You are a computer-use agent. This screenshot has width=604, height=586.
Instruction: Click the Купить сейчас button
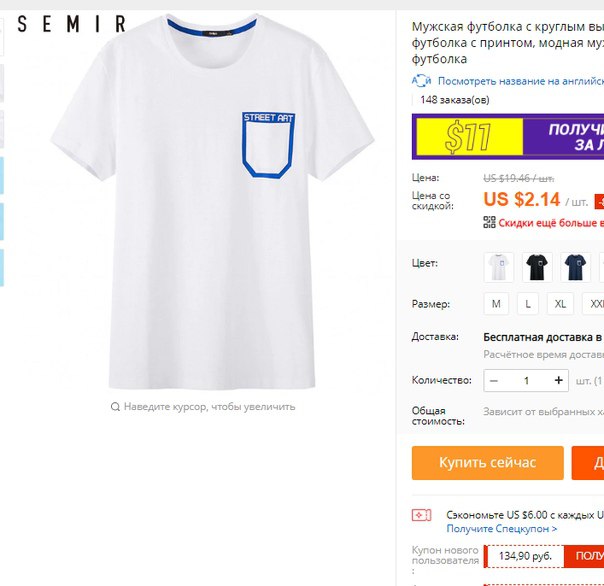point(487,463)
